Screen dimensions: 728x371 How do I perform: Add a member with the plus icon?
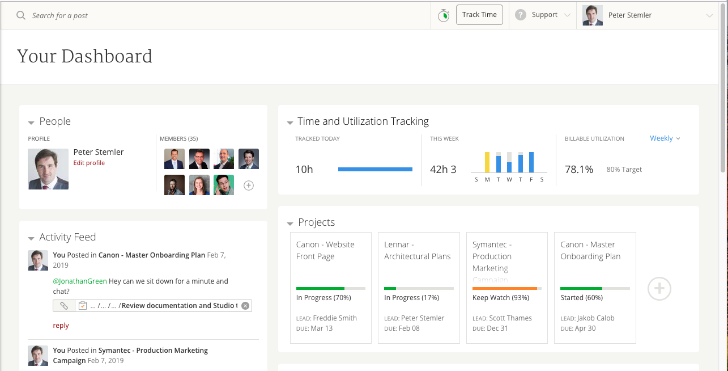click(249, 185)
